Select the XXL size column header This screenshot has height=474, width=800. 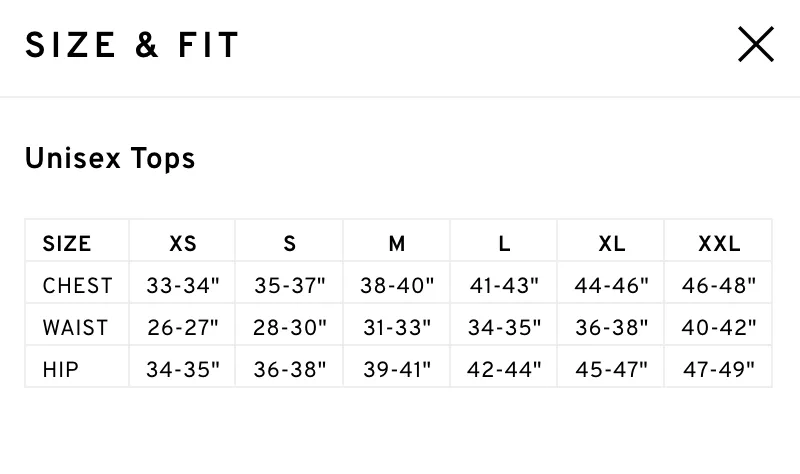[719, 244]
